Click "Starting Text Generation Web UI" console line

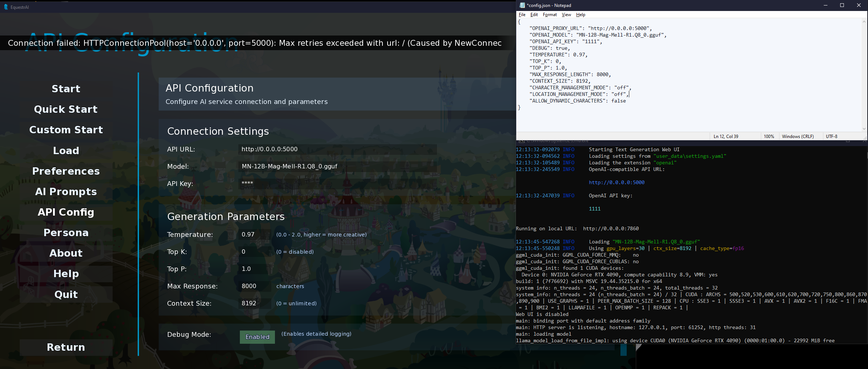tap(634, 150)
